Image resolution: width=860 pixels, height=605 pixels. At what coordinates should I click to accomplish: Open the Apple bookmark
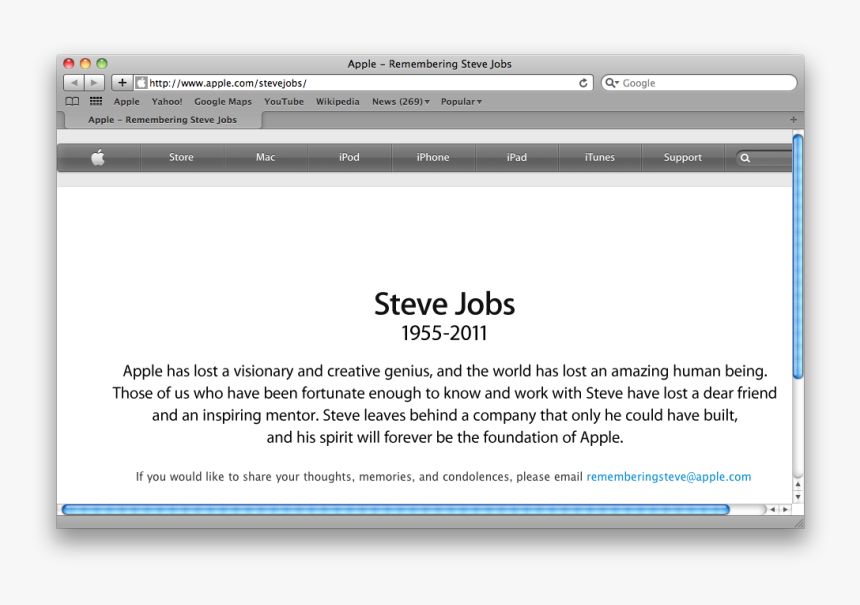click(127, 101)
